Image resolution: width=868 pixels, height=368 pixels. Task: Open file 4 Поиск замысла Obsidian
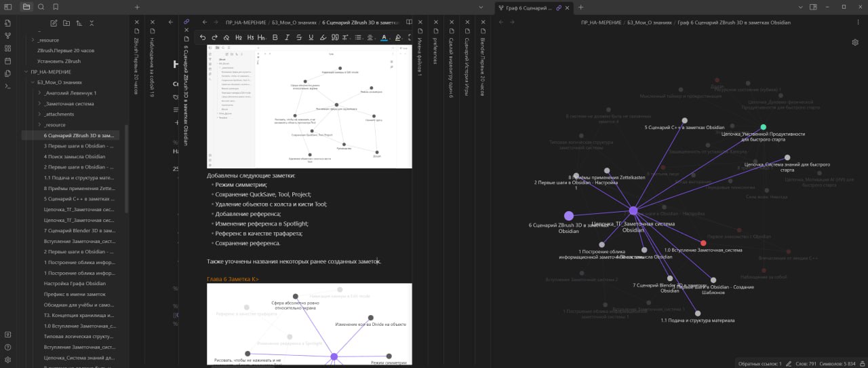coord(75,156)
